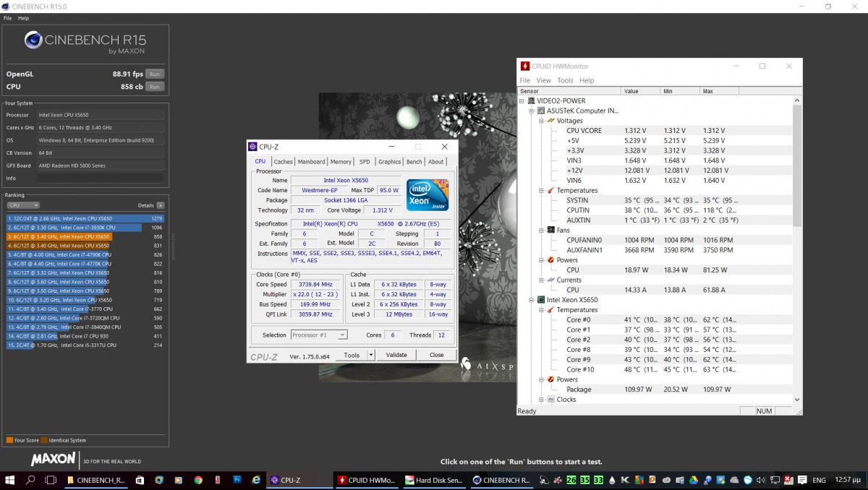Viewport: 868px width, 490px height.
Task: Open the Cinebench File menu
Action: point(8,18)
